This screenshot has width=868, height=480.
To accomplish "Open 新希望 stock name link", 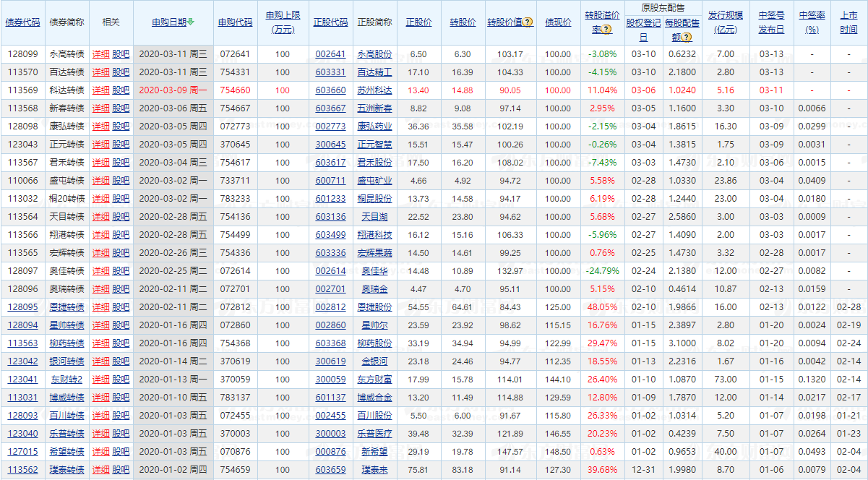I will [x=374, y=452].
